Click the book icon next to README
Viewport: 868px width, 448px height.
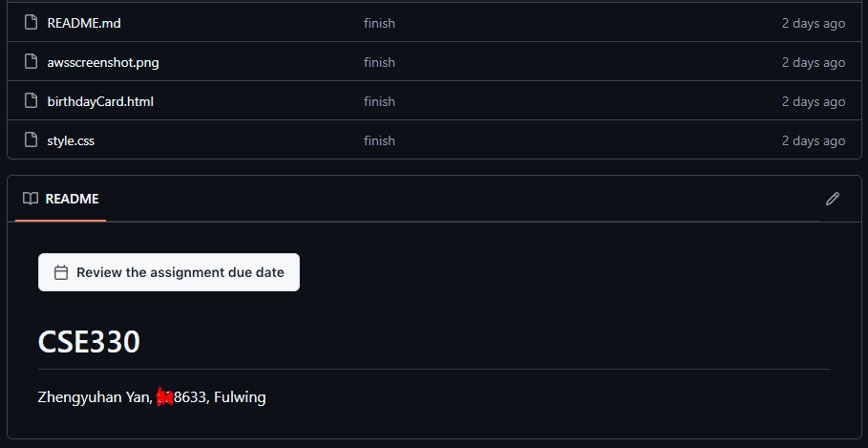[31, 199]
